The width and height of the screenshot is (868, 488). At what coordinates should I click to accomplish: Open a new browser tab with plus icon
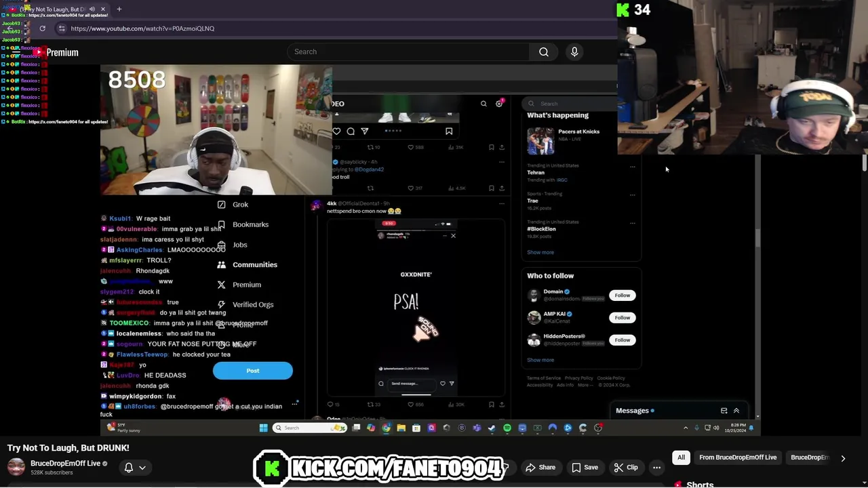point(119,9)
